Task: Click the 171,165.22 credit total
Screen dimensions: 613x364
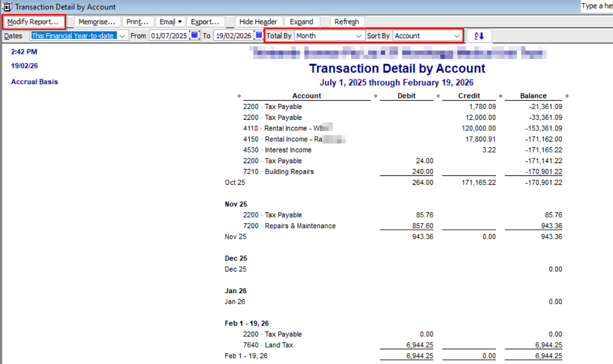Action: [479, 183]
